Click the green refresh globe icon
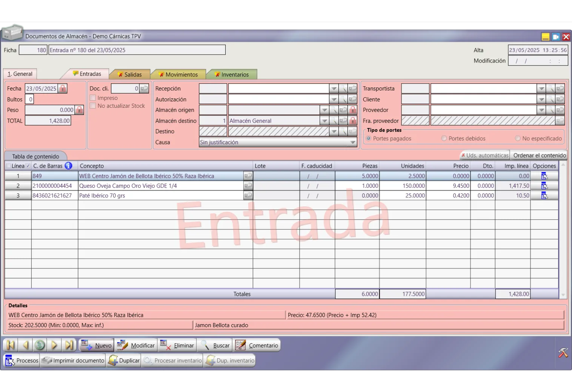The height and width of the screenshot is (392, 572). [40, 345]
